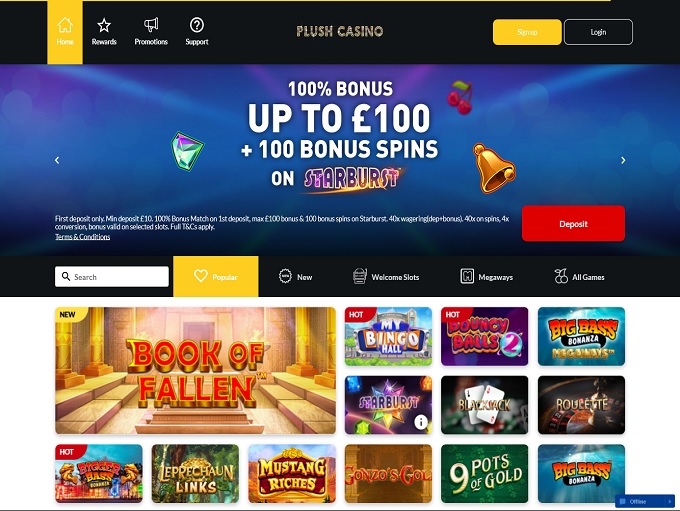Focus the game Search field
This screenshot has width=680, height=511.
(x=112, y=276)
